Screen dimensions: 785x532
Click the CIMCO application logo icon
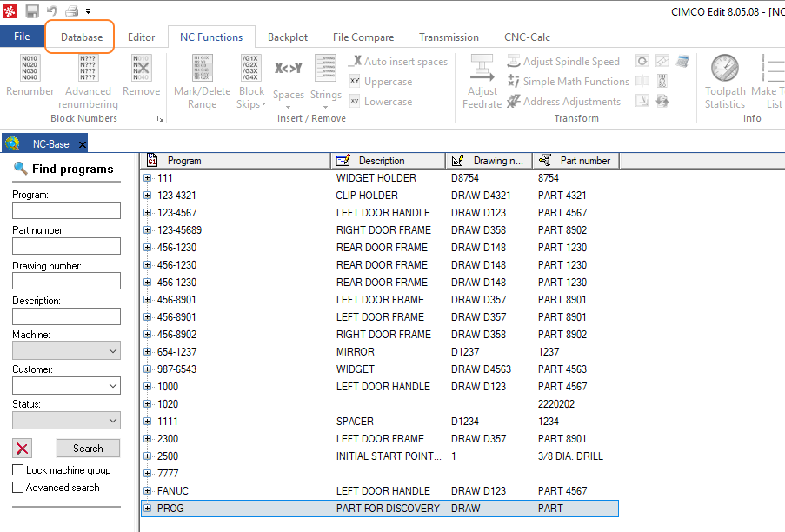[x=10, y=11]
